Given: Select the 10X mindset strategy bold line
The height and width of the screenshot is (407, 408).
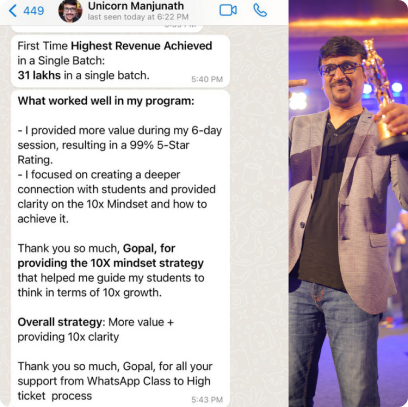Looking at the screenshot, I should click(111, 263).
